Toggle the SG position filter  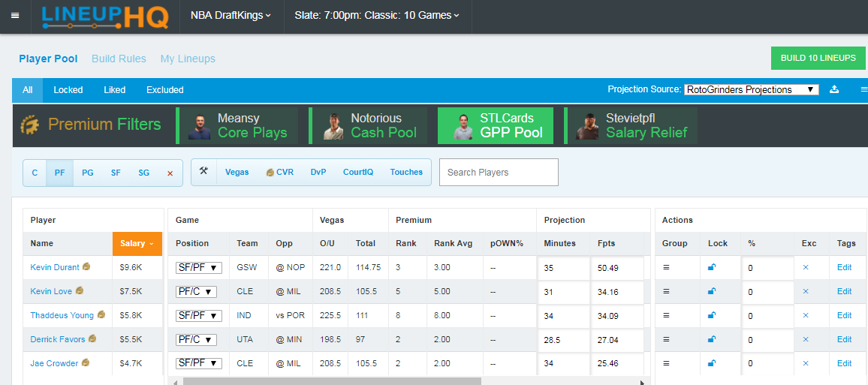[144, 173]
